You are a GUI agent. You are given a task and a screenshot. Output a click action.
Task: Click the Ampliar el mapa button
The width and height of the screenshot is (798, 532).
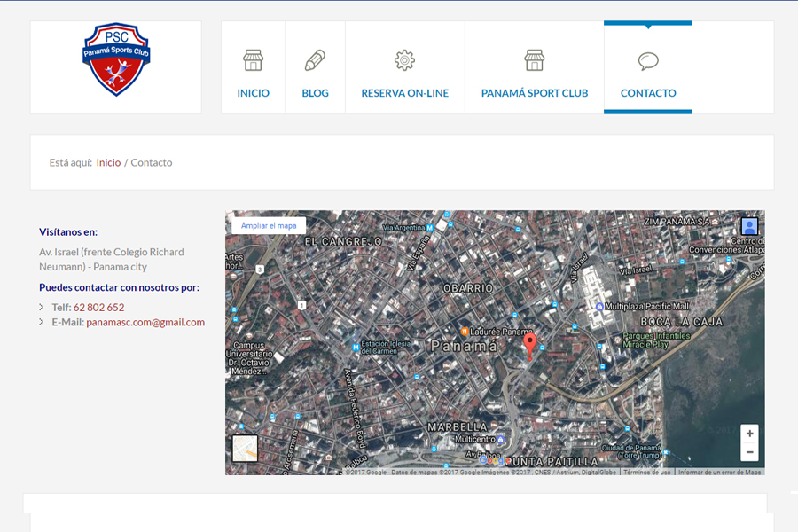pos(269,226)
